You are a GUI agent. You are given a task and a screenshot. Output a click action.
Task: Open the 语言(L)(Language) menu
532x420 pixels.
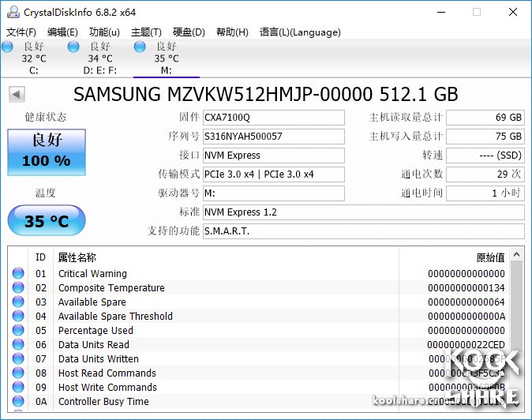[x=300, y=32]
